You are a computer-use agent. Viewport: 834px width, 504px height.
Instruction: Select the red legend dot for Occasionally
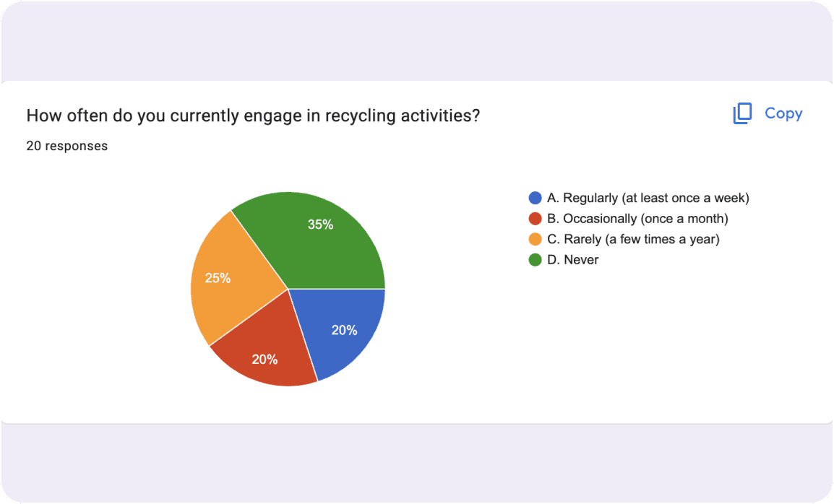[x=535, y=219]
